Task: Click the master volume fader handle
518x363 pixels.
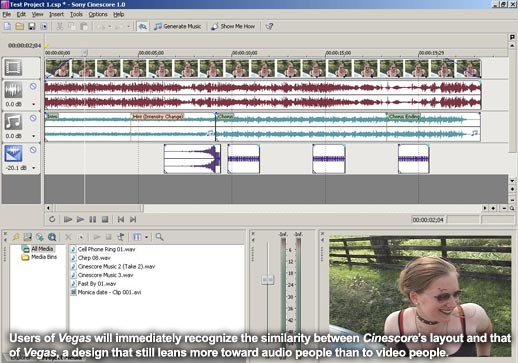Action: click(268, 280)
